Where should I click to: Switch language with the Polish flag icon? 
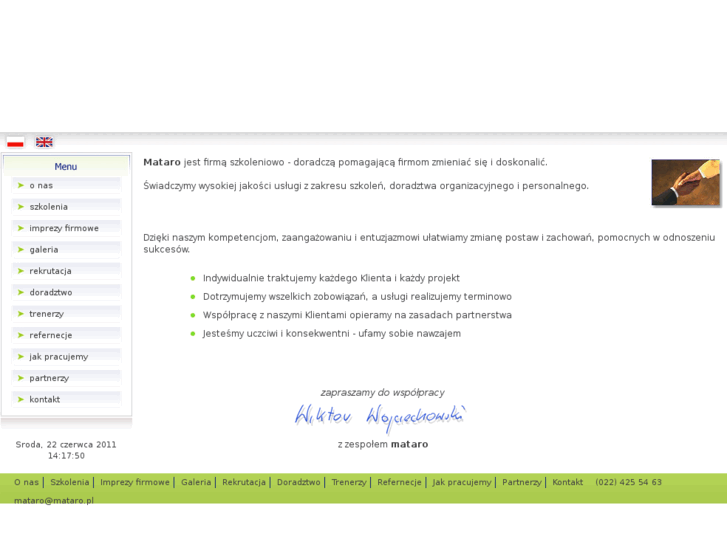[15, 142]
